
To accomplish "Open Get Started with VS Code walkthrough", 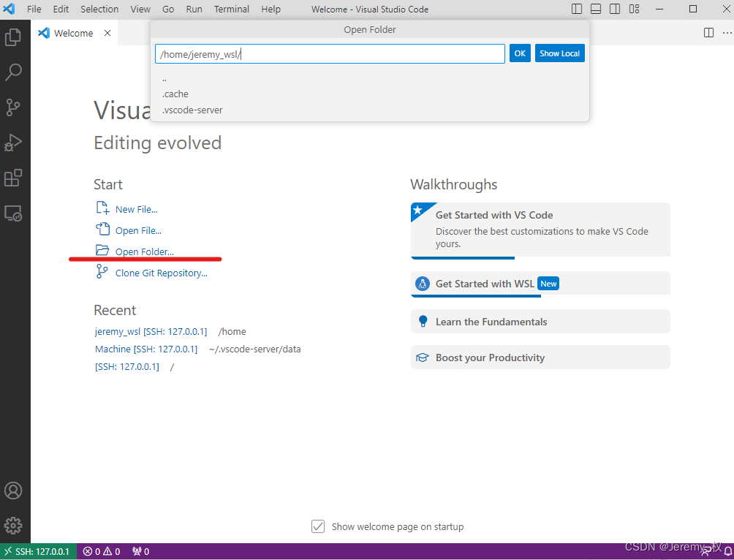I will [x=540, y=230].
